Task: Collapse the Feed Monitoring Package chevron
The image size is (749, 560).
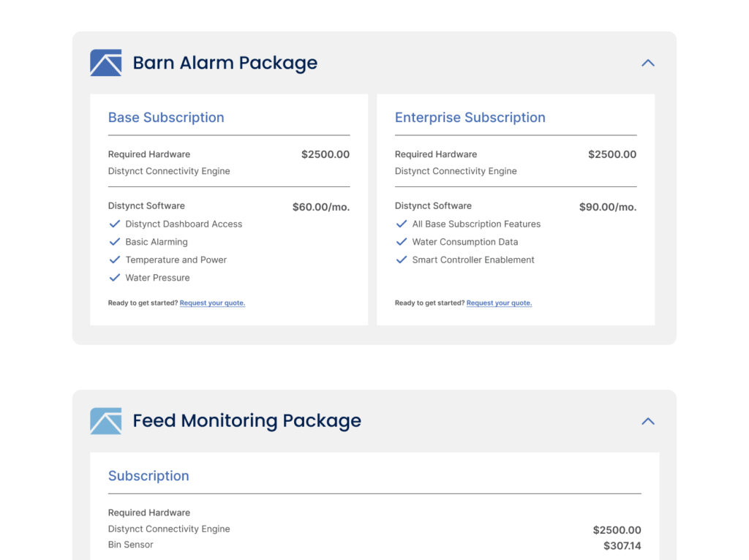Action: (647, 421)
